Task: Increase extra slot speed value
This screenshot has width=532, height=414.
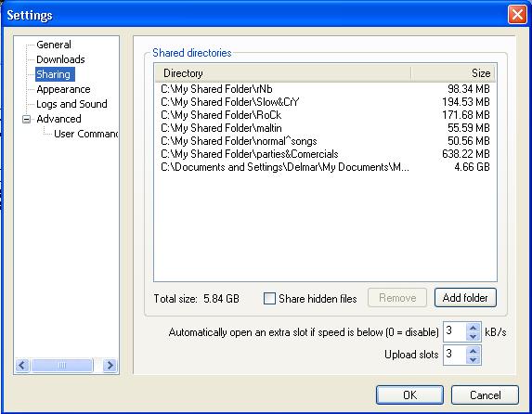Action: coord(473,328)
